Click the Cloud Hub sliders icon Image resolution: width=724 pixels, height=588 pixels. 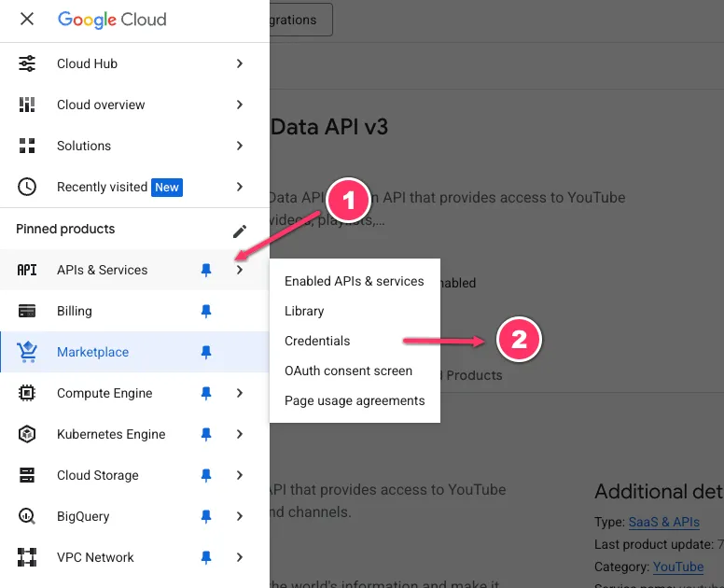(x=27, y=63)
